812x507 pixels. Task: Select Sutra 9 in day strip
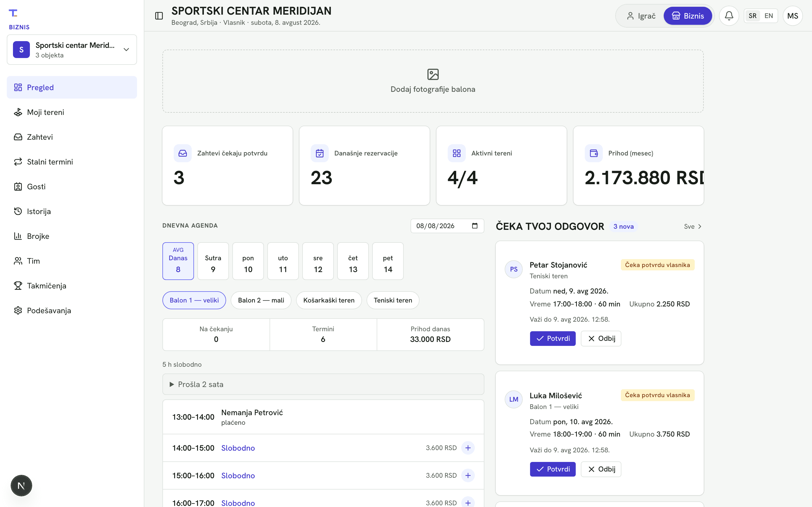(213, 261)
